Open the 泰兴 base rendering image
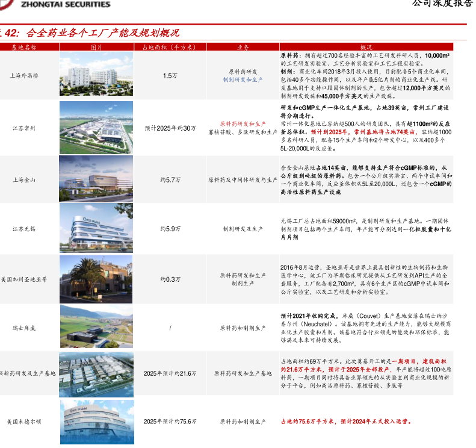Viewport: 476px width, 448px height. point(96,373)
